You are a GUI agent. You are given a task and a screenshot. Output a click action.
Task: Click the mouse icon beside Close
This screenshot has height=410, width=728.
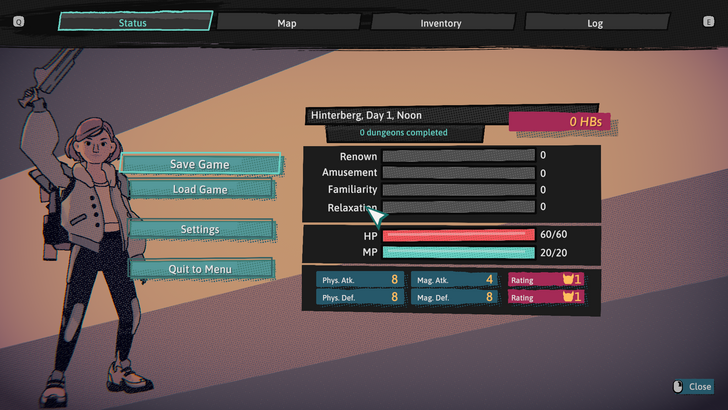(677, 387)
